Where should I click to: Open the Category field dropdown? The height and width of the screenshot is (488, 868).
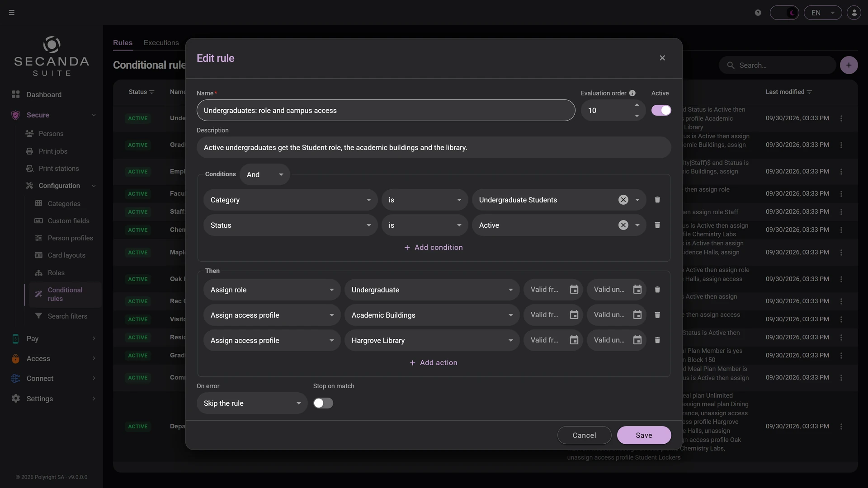click(290, 200)
